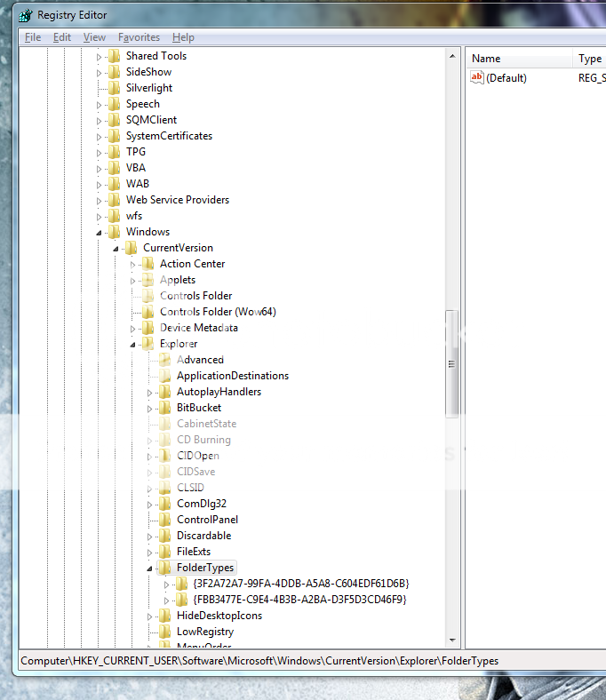Click the Web Service Providers folder icon

coord(115,201)
